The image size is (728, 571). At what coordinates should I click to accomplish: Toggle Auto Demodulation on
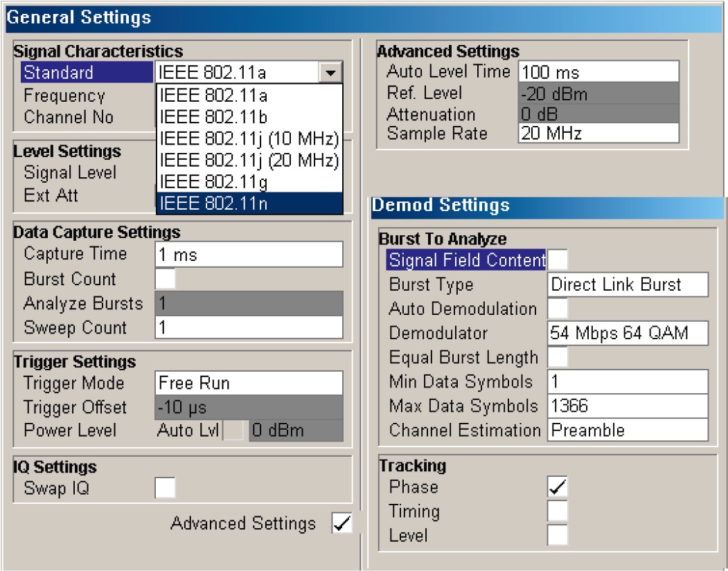click(558, 309)
